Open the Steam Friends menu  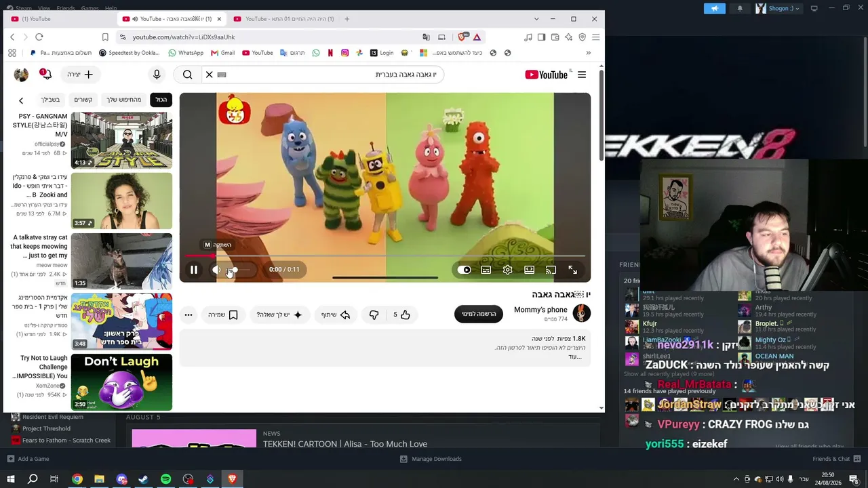(x=66, y=8)
